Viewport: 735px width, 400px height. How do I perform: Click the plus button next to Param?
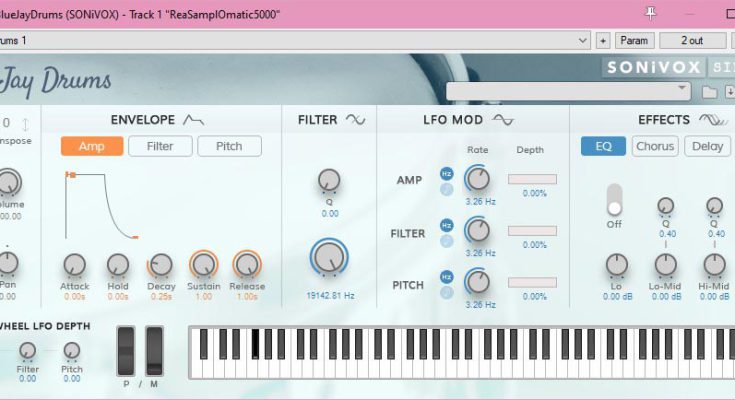603,41
